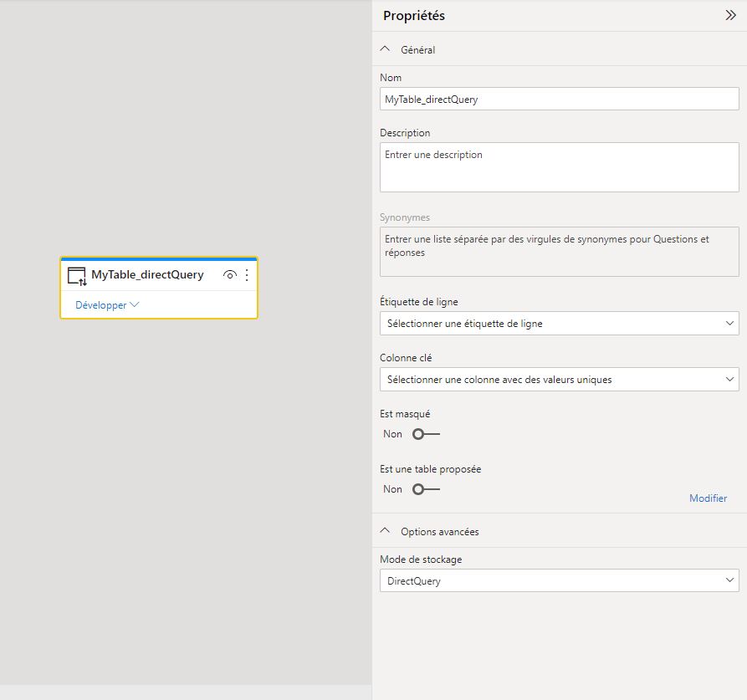Image resolution: width=747 pixels, height=700 pixels.
Task: Collapse the Propriétés pane with double chevron
Action: click(x=730, y=15)
